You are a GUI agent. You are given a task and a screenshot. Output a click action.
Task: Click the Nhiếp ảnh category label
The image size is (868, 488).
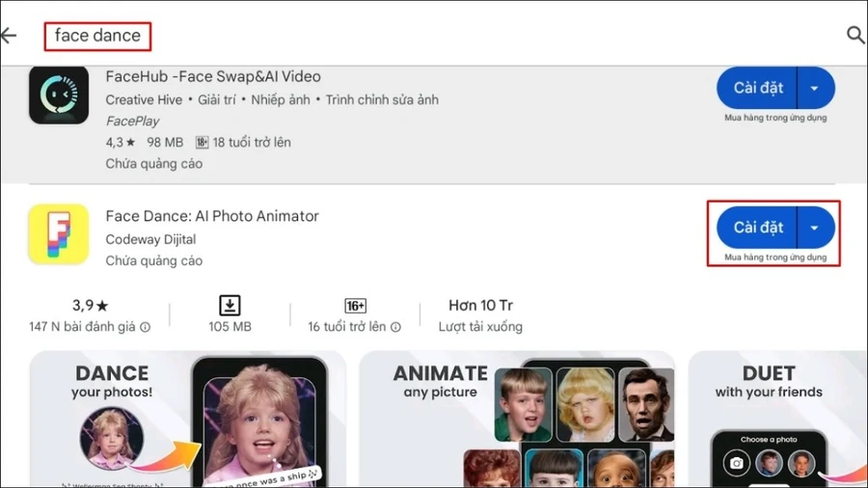[281, 99]
